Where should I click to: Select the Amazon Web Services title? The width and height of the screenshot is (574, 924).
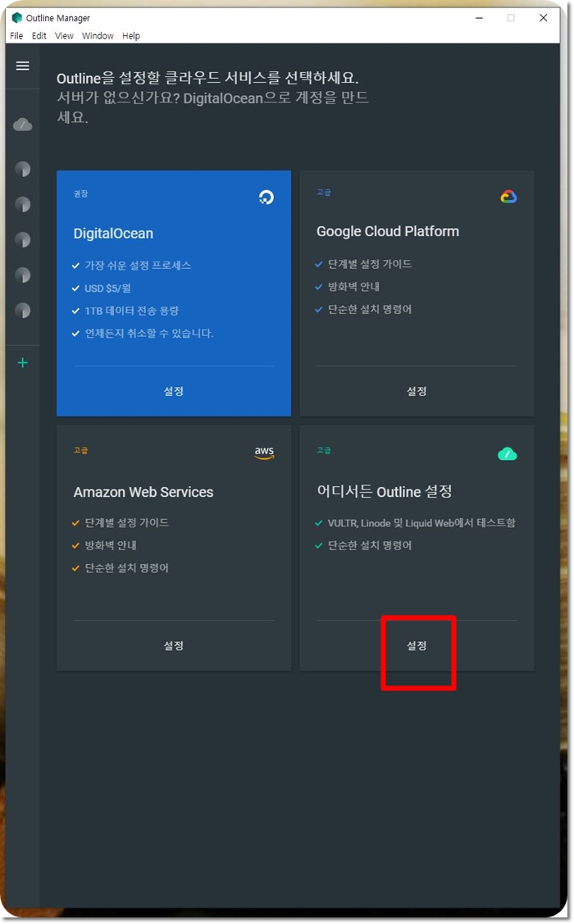point(143,492)
